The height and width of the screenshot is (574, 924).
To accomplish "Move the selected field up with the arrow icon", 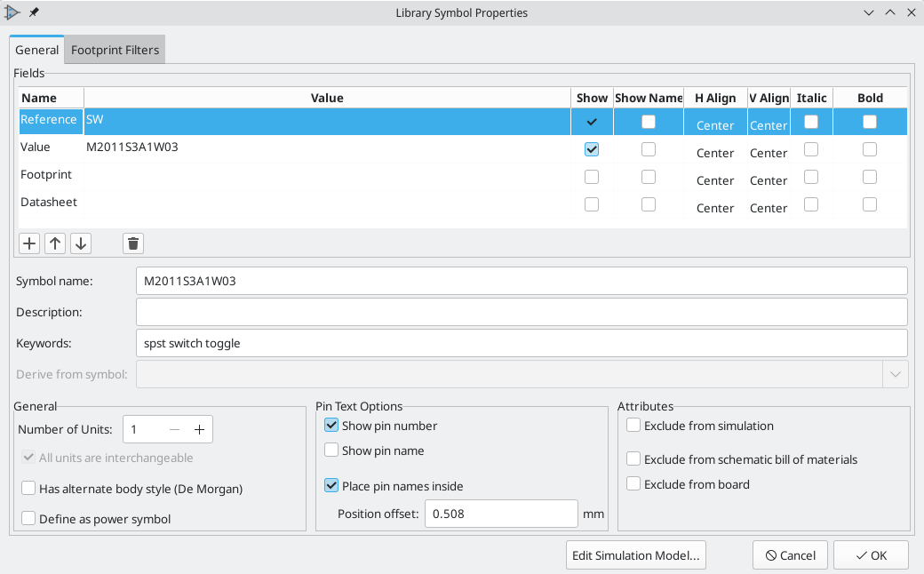I will pos(55,243).
